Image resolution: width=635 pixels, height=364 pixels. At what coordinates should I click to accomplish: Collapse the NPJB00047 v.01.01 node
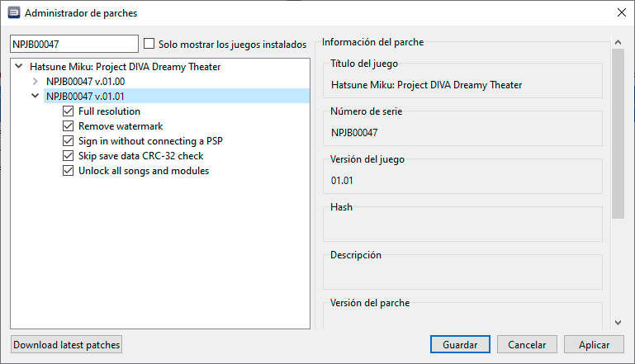tap(36, 96)
